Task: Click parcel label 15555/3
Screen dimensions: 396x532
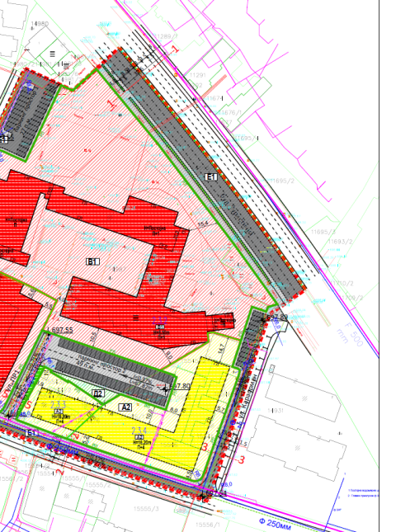Action: [x=146, y=509]
